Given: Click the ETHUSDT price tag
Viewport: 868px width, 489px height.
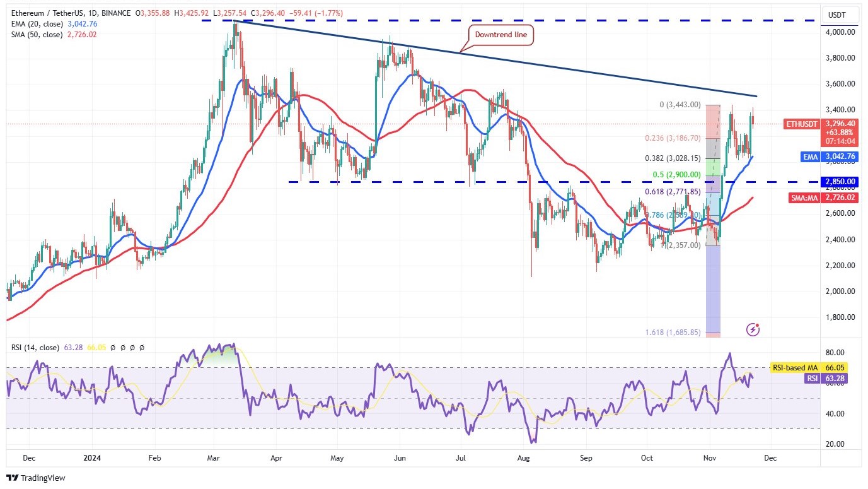Looking at the screenshot, I should [802, 124].
